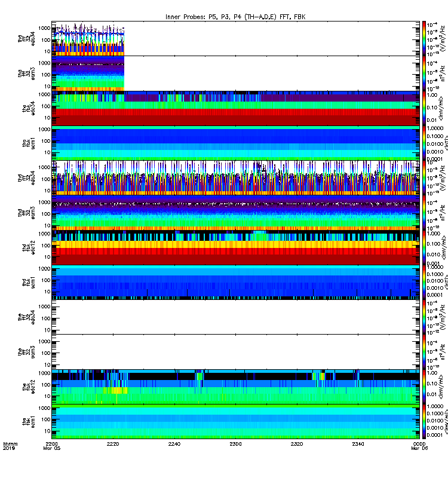This screenshot has height=478, width=448.
Task: Click the 'tha fbk edc34' axis label
Action: coord(29,108)
